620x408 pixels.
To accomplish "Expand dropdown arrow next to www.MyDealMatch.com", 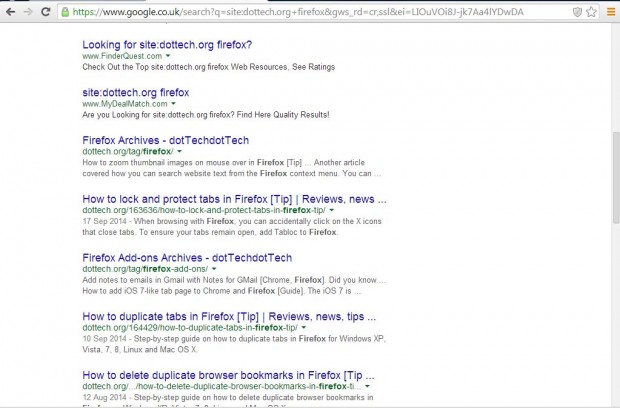I will tap(173, 104).
